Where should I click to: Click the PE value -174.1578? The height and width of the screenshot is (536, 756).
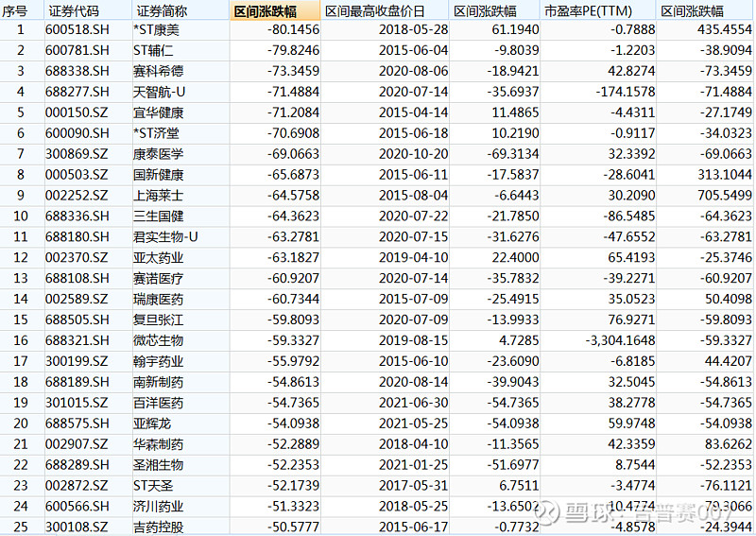point(627,92)
